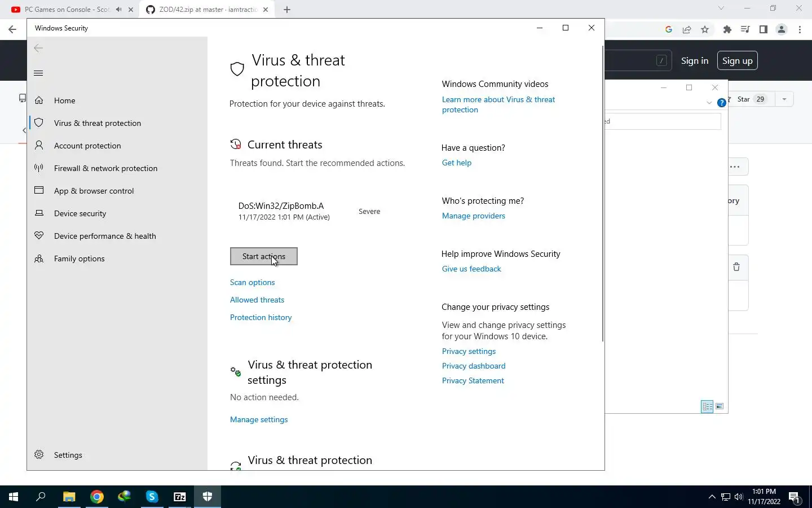Click the GitHub trash delete icon
This screenshot has width=812, height=508.
pyautogui.click(x=736, y=267)
